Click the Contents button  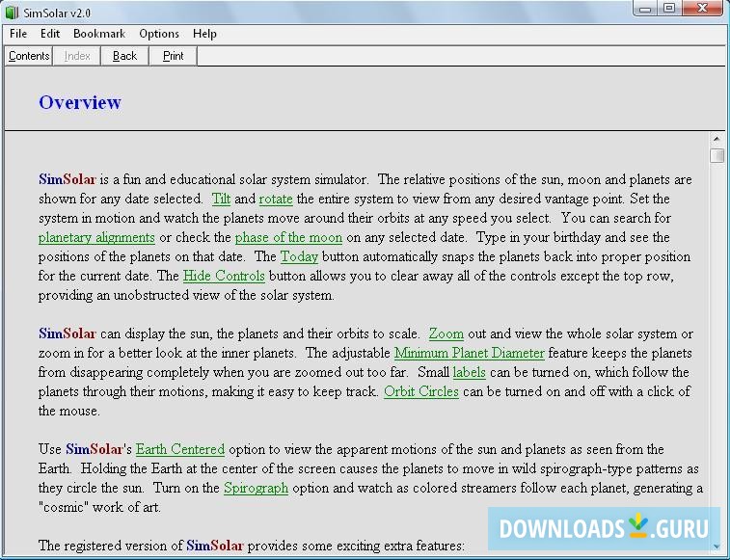click(x=29, y=56)
